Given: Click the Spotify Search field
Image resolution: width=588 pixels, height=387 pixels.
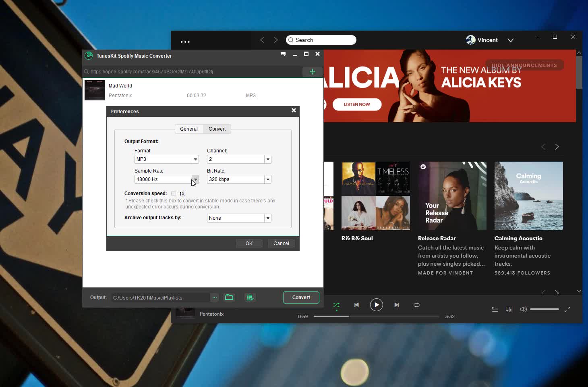Looking at the screenshot, I should click(x=321, y=40).
